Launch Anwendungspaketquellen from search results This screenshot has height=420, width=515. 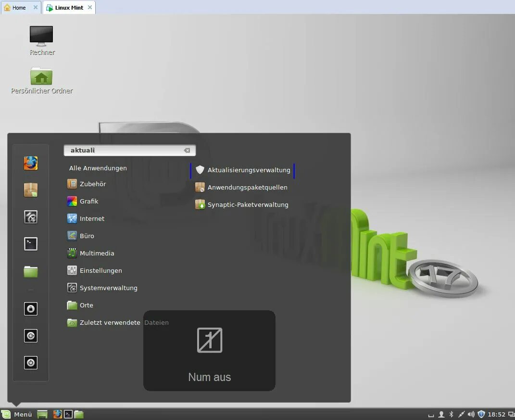241,187
